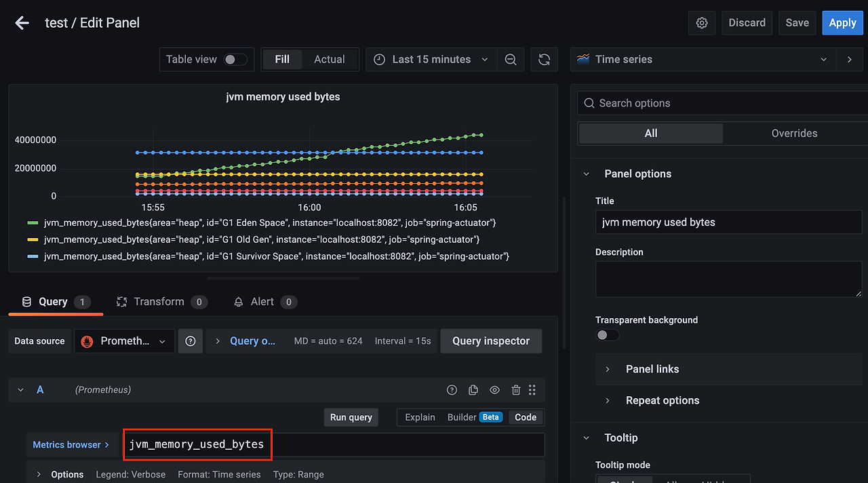
Task: Click the G1 Eden Space legend entry text
Action: click(270, 223)
